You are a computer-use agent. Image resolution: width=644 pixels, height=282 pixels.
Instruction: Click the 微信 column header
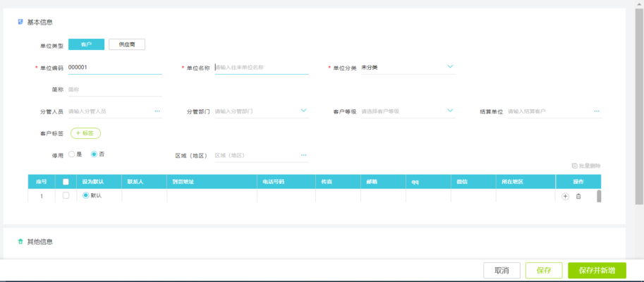(473, 181)
